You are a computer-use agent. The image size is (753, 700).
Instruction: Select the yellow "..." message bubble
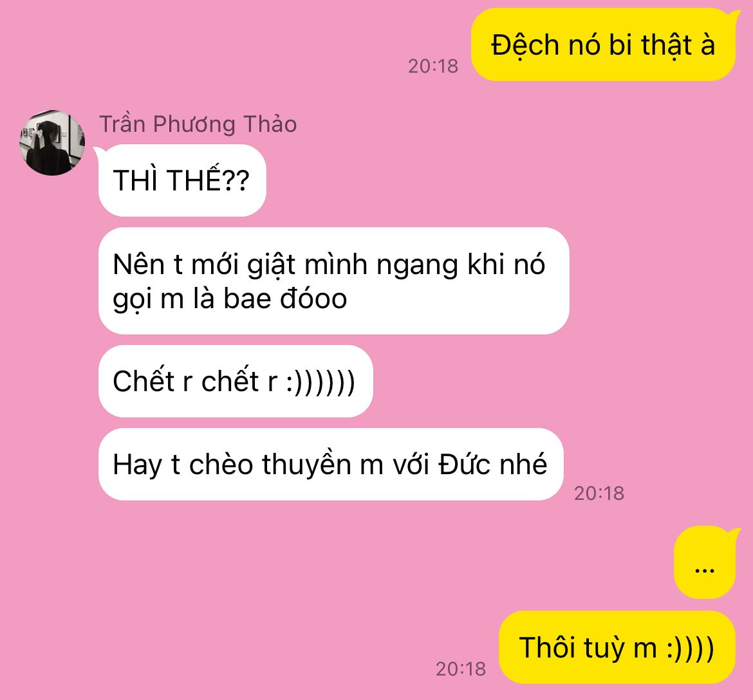click(705, 562)
